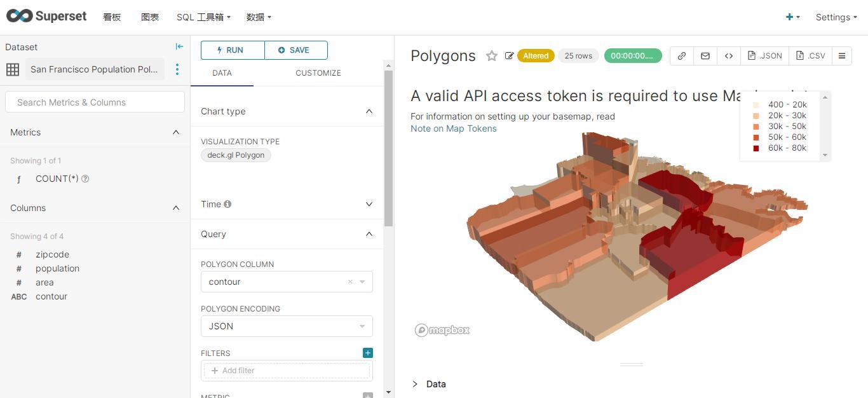The height and width of the screenshot is (398, 868).
Task: Open embed code icon
Action: click(728, 56)
